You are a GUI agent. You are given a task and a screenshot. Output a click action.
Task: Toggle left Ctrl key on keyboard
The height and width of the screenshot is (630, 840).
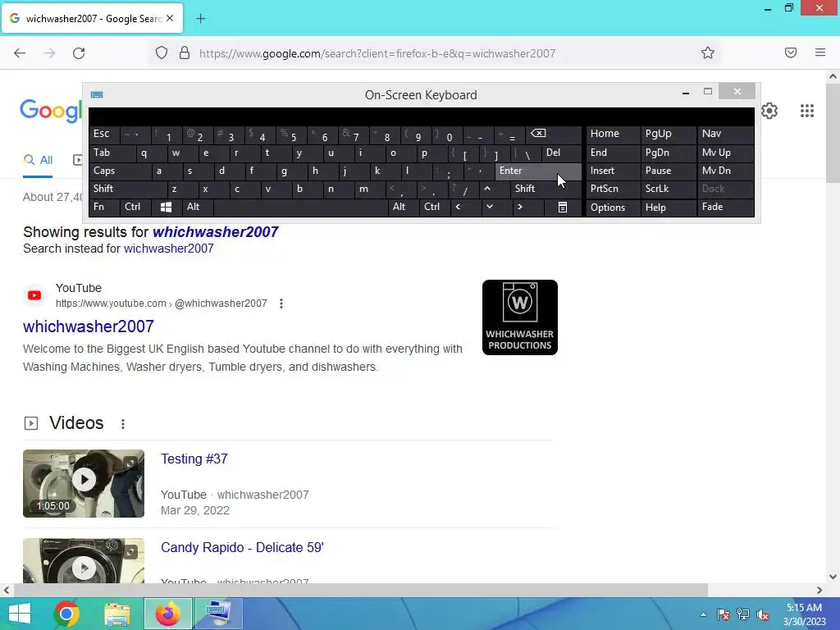coord(135,208)
